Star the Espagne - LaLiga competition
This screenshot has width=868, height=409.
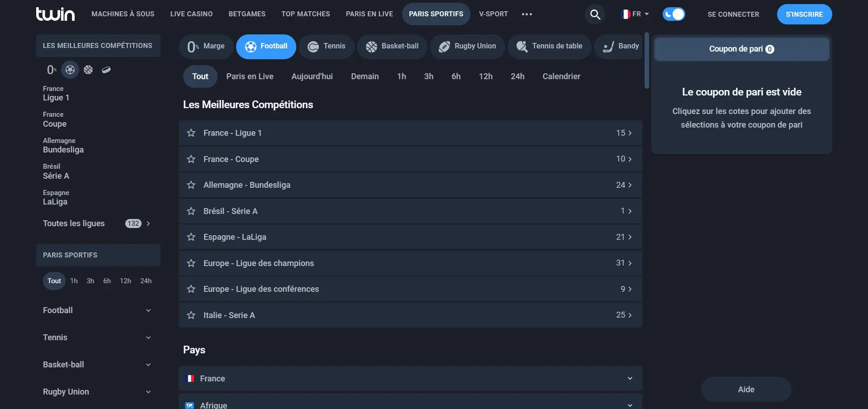coord(191,237)
